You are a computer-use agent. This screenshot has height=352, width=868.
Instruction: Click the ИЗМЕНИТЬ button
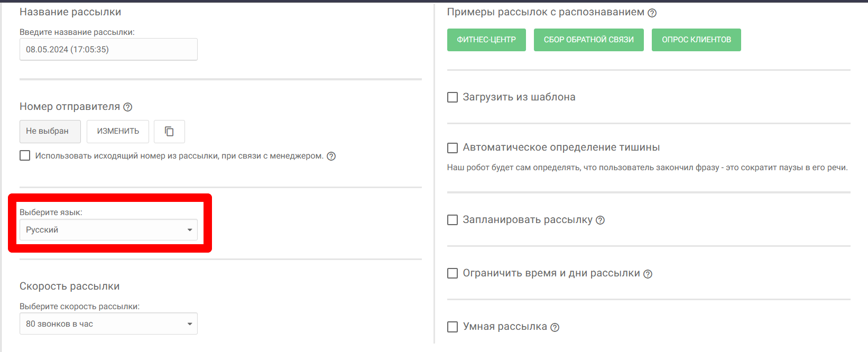(x=118, y=132)
